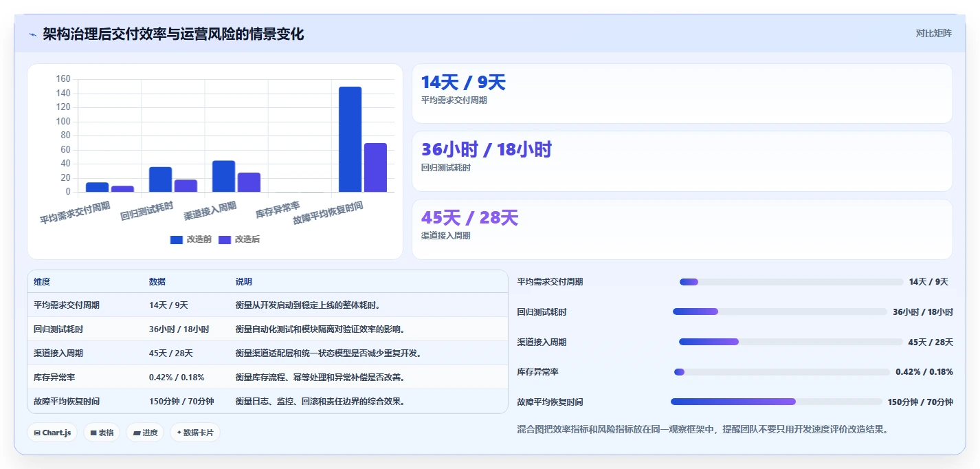Click the title 架构治理后交付效率与运营风险的情景变化
This screenshot has height=469, width=980.
[173, 34]
